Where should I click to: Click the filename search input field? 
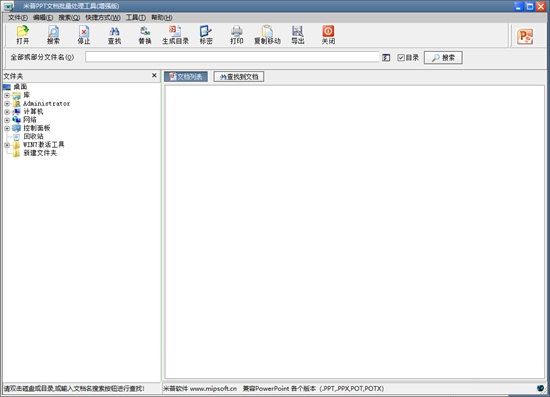pyautogui.click(x=232, y=57)
